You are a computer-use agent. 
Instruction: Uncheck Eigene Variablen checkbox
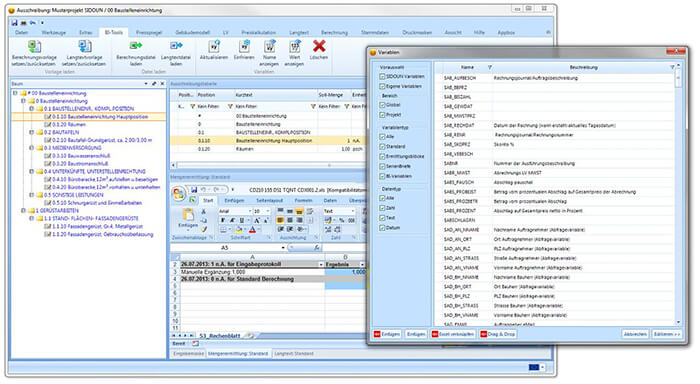(x=382, y=86)
